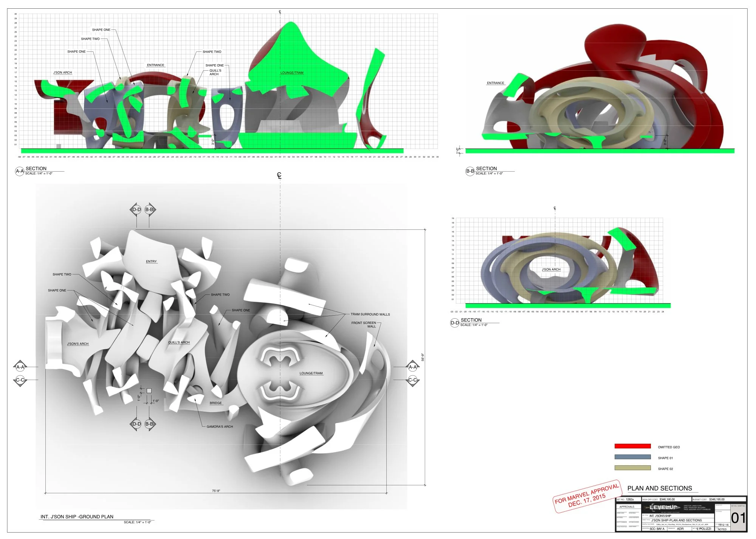Click the red Omitted Geo legend swatch
Screen dimensions: 756x539
point(632,446)
